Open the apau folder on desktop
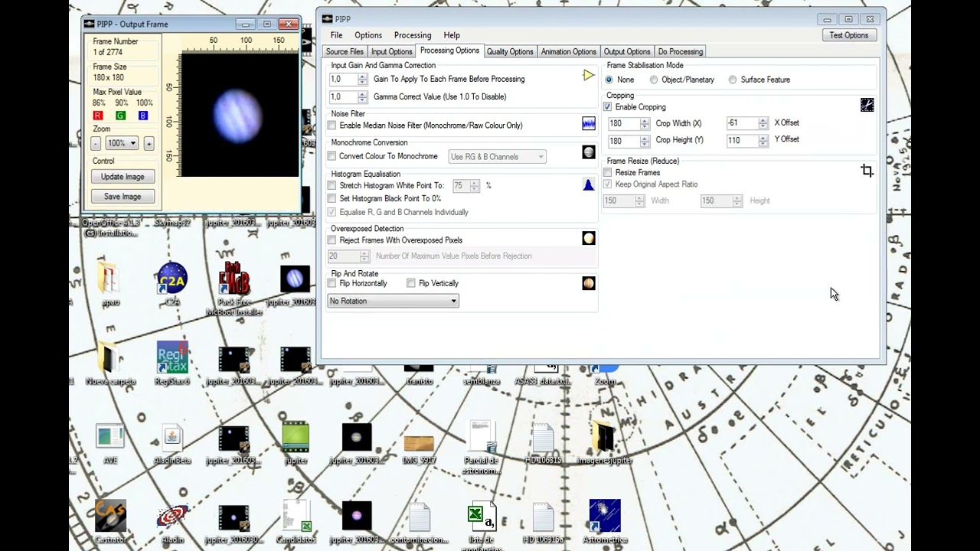The image size is (980, 551). [x=110, y=284]
